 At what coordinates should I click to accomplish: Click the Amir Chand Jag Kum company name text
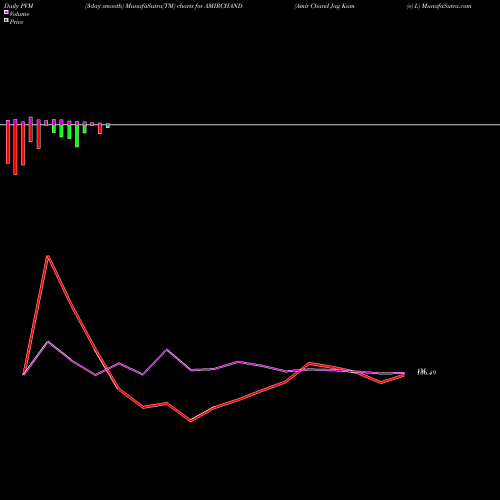324,6
